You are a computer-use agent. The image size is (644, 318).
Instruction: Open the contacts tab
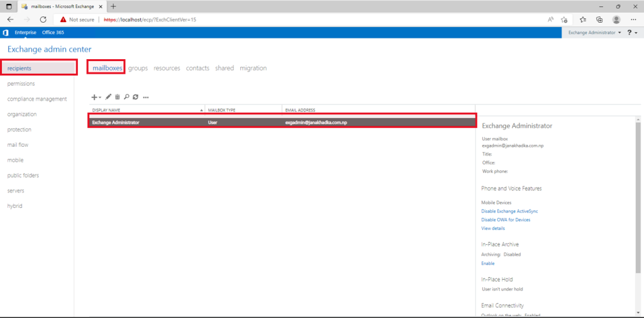[x=197, y=68]
